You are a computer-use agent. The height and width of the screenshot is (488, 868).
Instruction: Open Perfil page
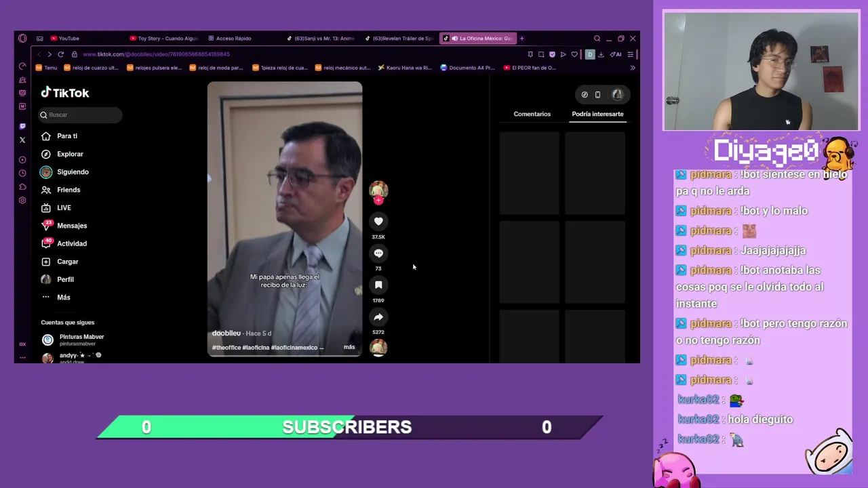click(x=58, y=279)
